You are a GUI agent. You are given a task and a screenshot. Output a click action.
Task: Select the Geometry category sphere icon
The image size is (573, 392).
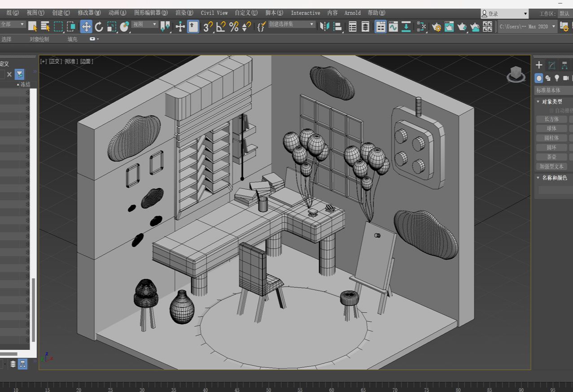[539, 78]
